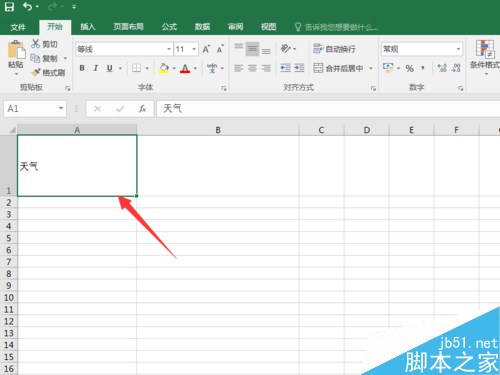Open underline style dropdown arrow
500x375 pixels.
(x=120, y=68)
